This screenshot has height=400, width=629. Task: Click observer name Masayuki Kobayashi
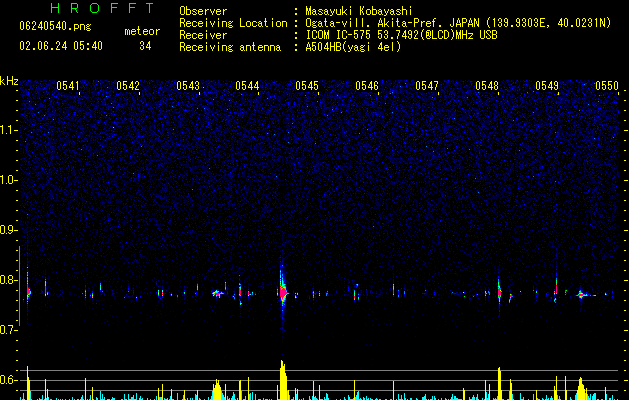(x=359, y=11)
